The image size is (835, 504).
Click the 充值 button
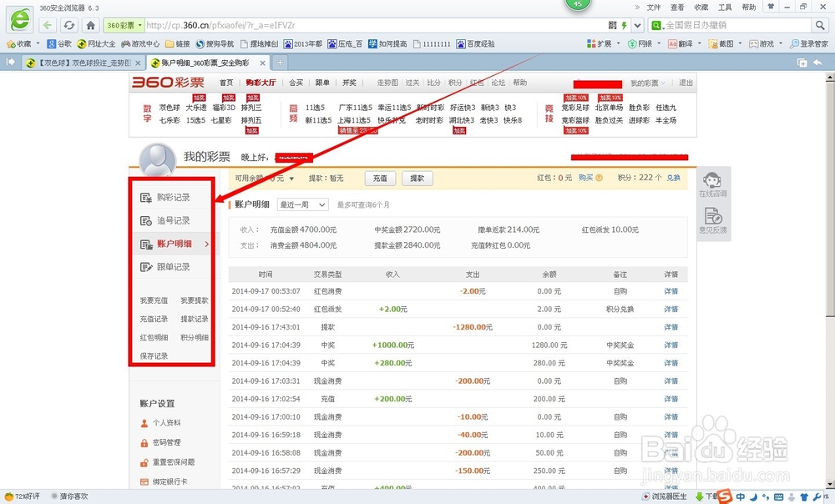click(380, 179)
